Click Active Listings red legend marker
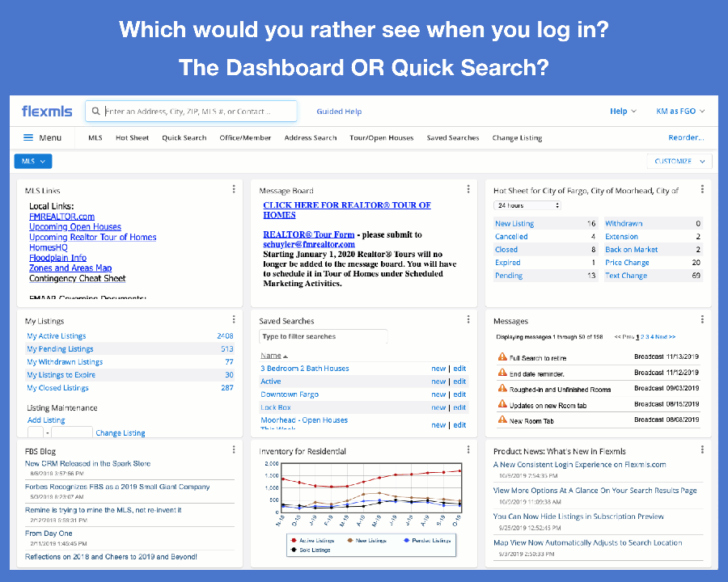Screen dimensions: 728x582 click(294, 540)
